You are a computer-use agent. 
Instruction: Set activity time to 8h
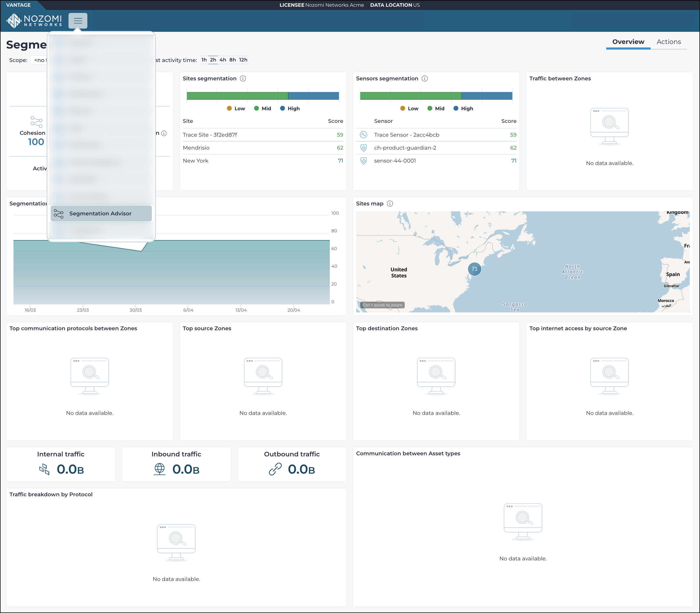click(233, 60)
